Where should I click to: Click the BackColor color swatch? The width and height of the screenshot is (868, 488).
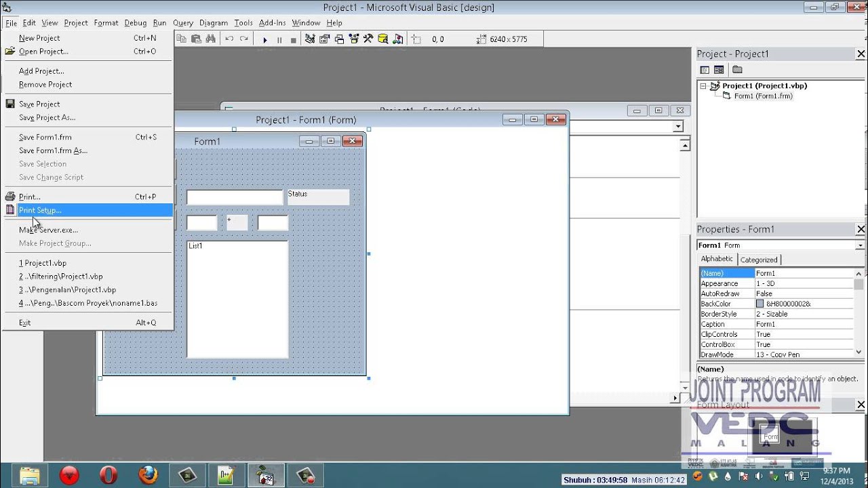pos(760,304)
